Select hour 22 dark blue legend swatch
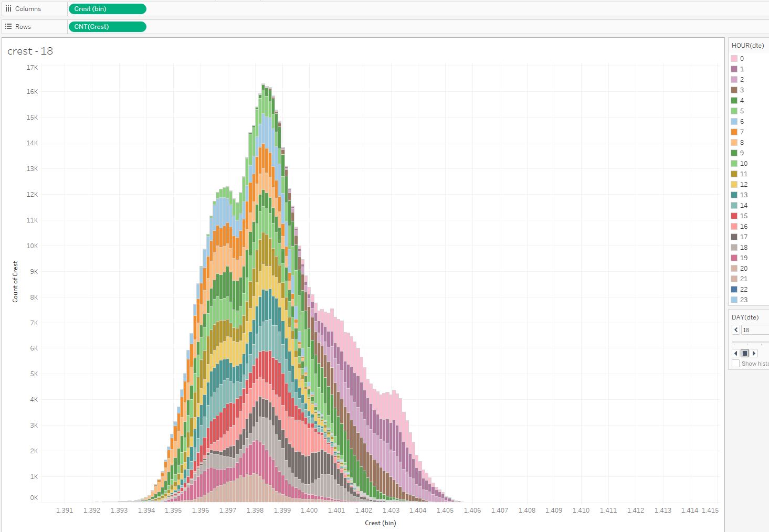 (734, 290)
